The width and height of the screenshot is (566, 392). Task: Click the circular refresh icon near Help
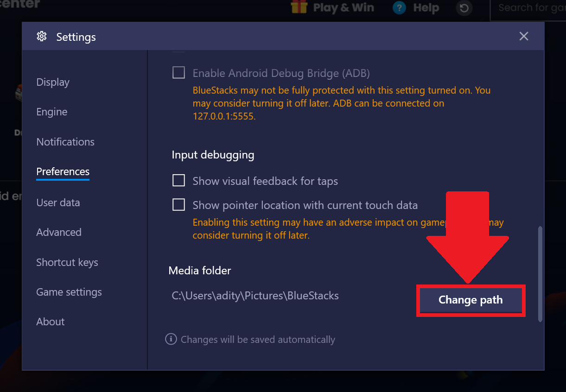pos(464,8)
